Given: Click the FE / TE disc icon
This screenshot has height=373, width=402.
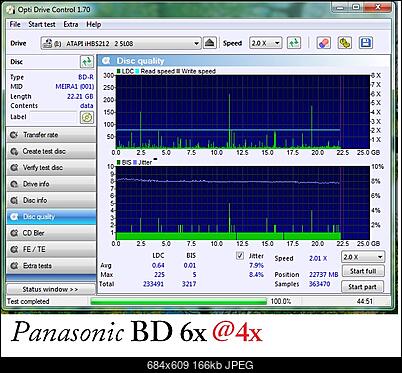Looking at the screenshot, I should [x=14, y=249].
